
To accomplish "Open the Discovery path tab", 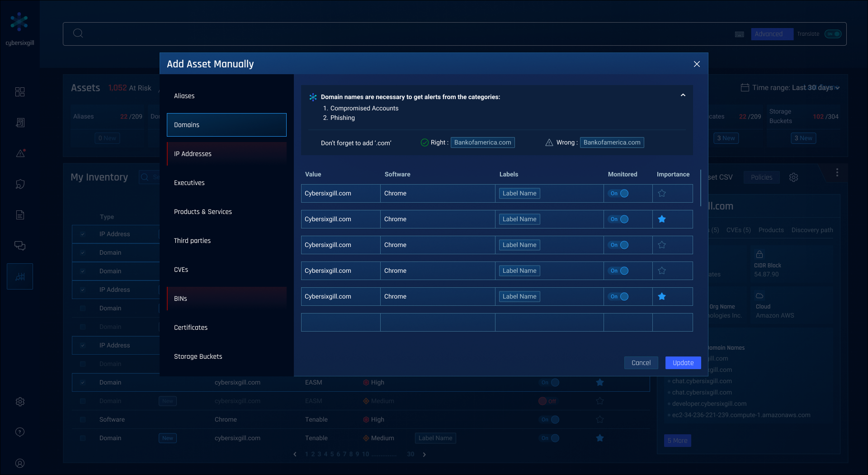I will coord(812,230).
